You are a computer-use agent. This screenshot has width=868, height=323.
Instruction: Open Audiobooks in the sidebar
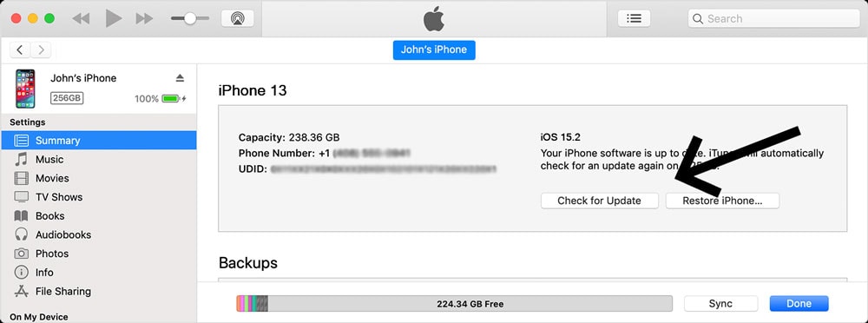(99, 235)
